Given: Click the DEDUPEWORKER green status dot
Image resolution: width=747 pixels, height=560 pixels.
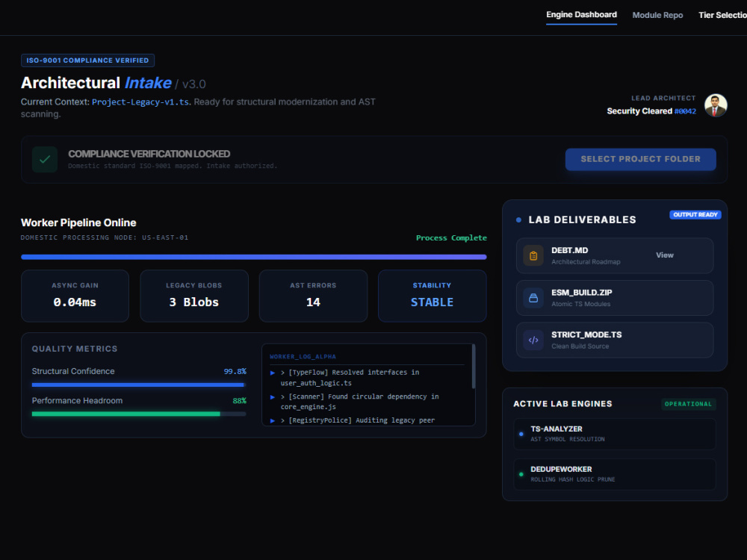Looking at the screenshot, I should coord(521,474).
